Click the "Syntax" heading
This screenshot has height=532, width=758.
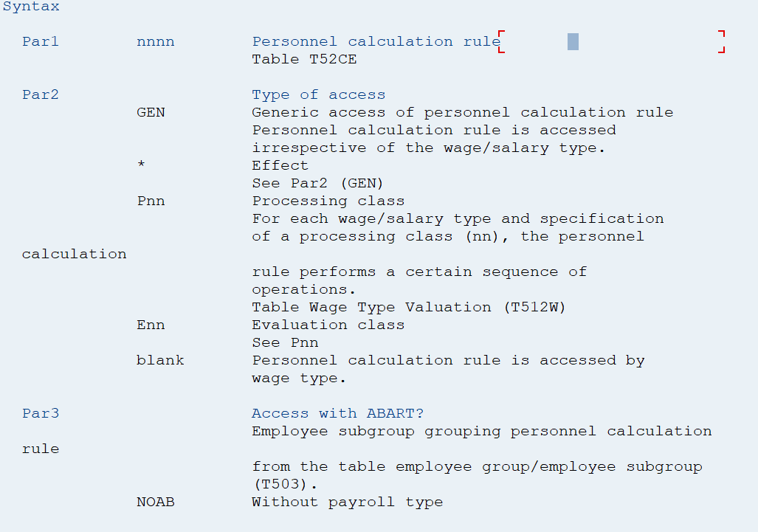coord(31,7)
